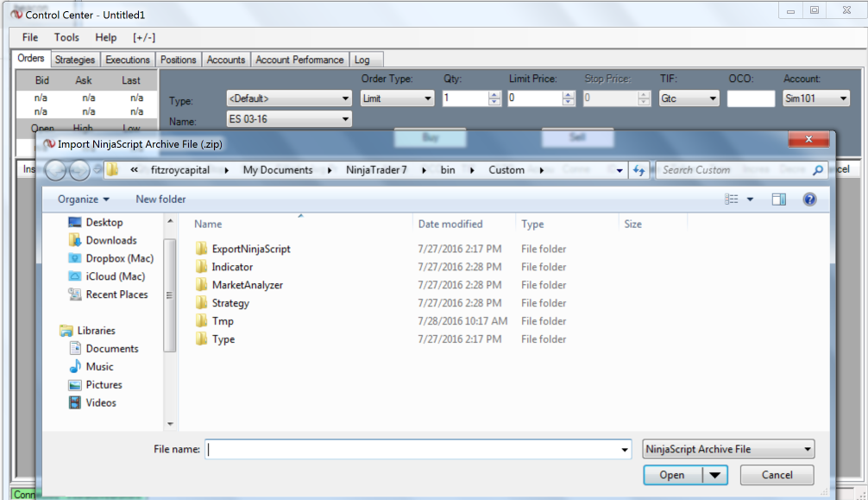Open iCloud (Mac) in the navigation pane
Screen dimensions: 868x500
click(x=106, y=276)
